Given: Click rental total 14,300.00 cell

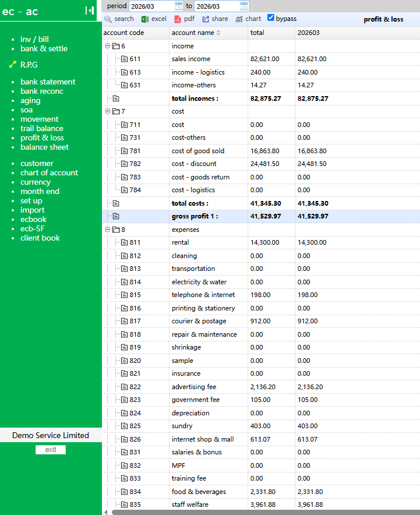Looking at the screenshot, I should point(264,242).
